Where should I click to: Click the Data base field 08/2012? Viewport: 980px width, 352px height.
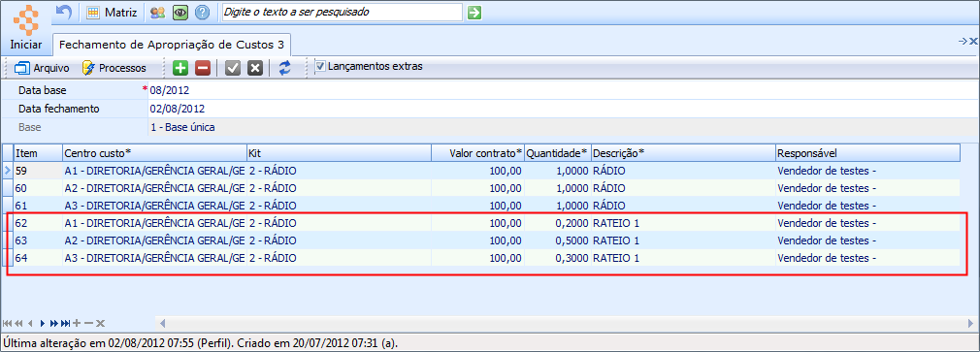563,91
